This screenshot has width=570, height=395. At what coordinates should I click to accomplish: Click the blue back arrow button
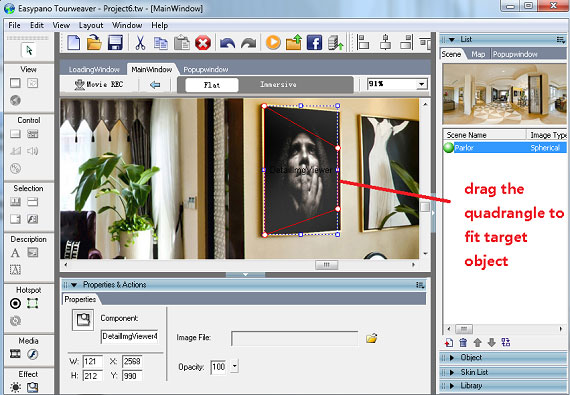pyautogui.click(x=155, y=85)
